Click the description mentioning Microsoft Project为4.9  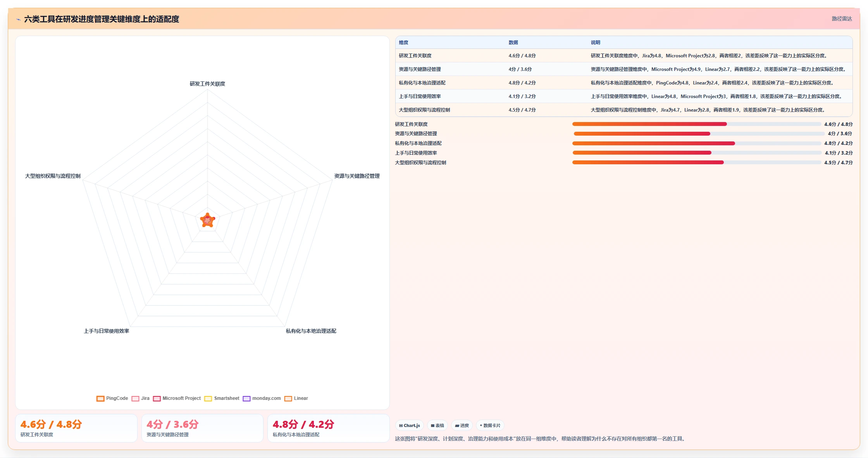coord(718,69)
